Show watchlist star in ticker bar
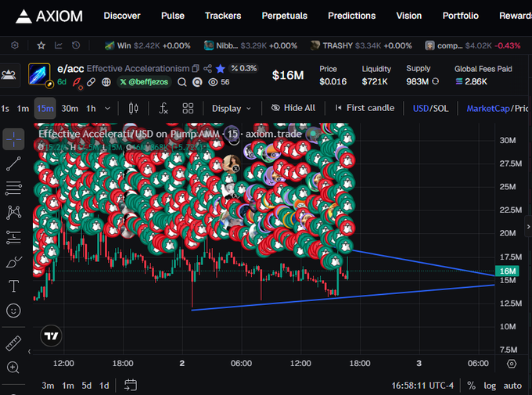The height and width of the screenshot is (395, 532). [41, 45]
